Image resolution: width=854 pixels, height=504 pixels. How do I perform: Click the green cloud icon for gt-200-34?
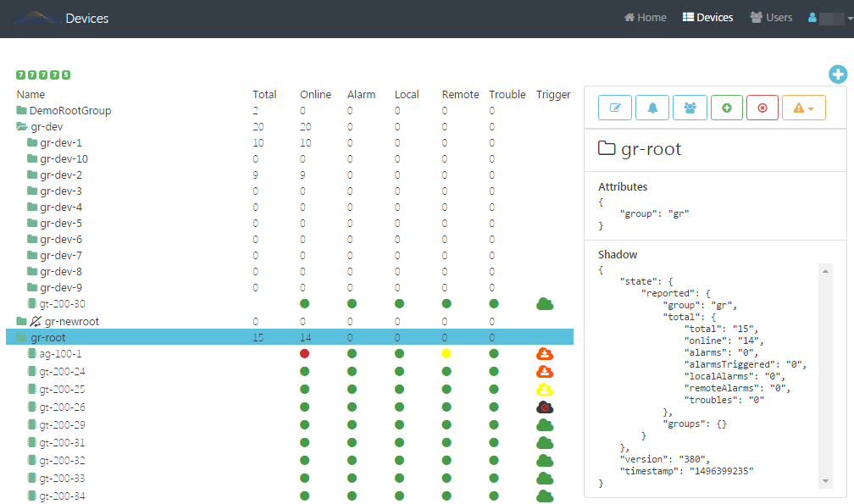[x=545, y=496]
